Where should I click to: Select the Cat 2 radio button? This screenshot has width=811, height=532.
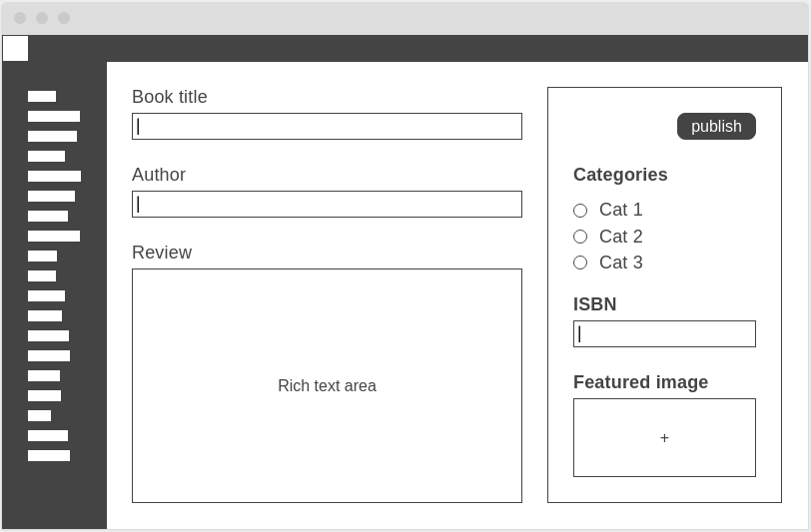point(580,237)
